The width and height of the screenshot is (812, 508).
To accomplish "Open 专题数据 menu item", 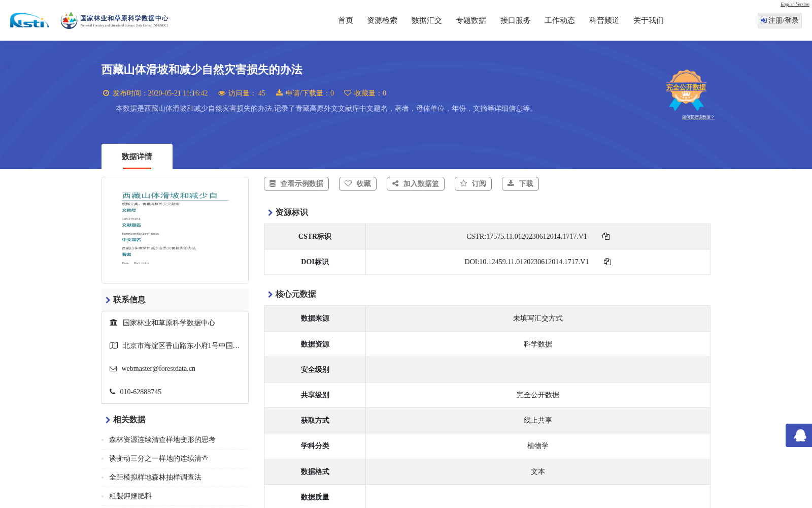I will tap(471, 20).
